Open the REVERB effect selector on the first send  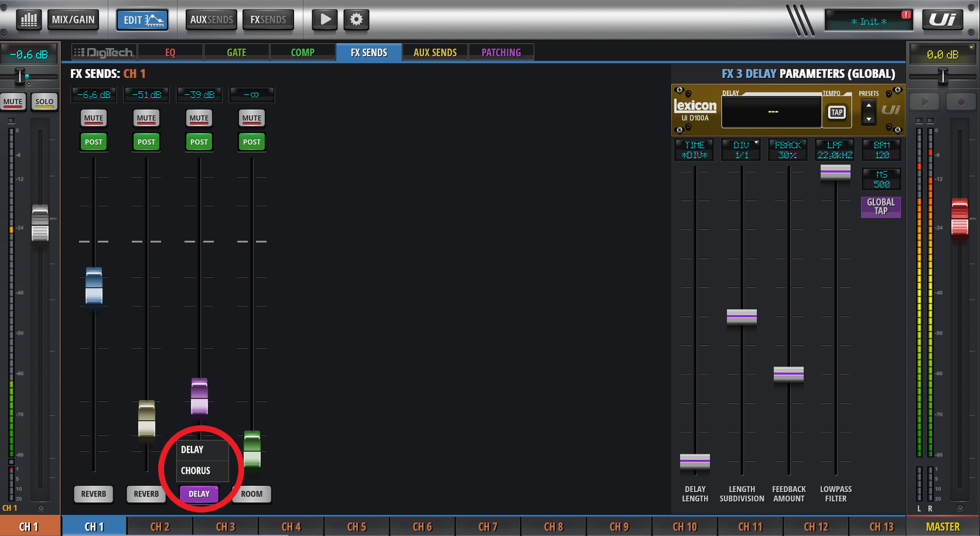[x=93, y=494]
